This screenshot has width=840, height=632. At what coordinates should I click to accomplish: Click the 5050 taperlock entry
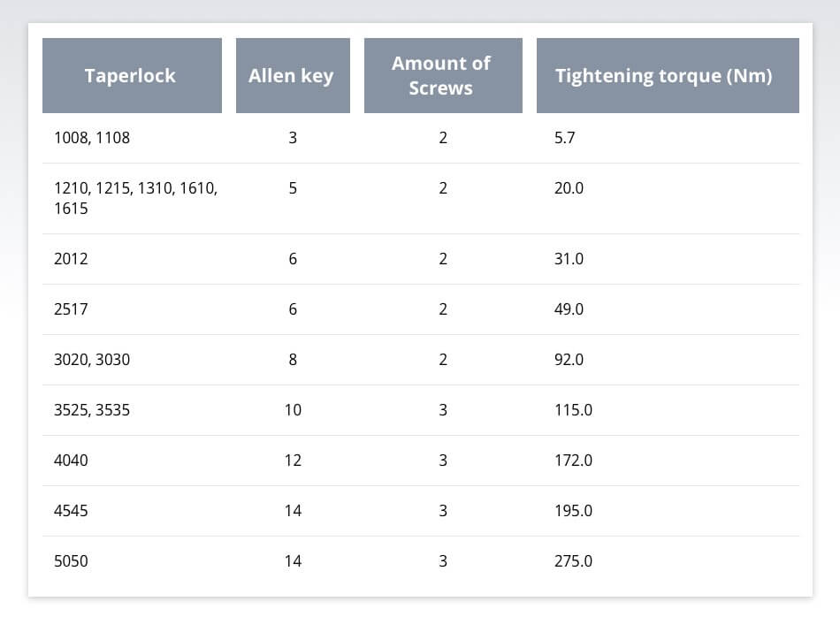coord(71,561)
